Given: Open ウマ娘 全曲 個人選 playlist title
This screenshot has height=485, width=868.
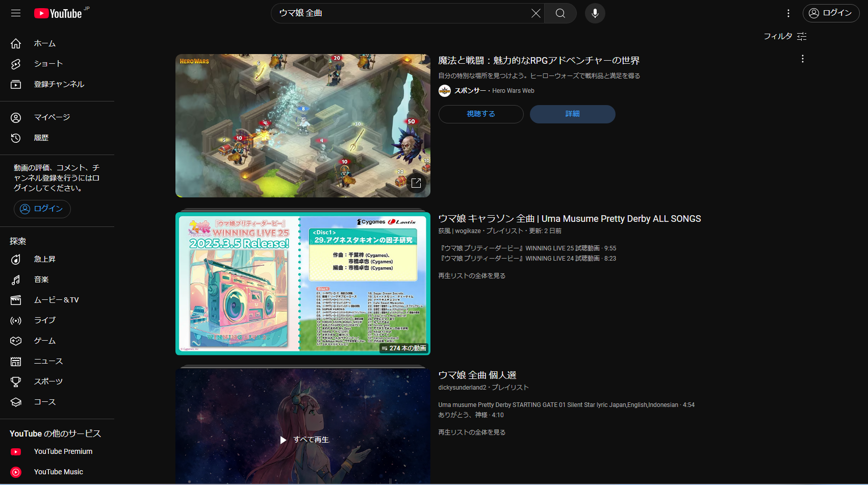Looking at the screenshot, I should point(477,375).
